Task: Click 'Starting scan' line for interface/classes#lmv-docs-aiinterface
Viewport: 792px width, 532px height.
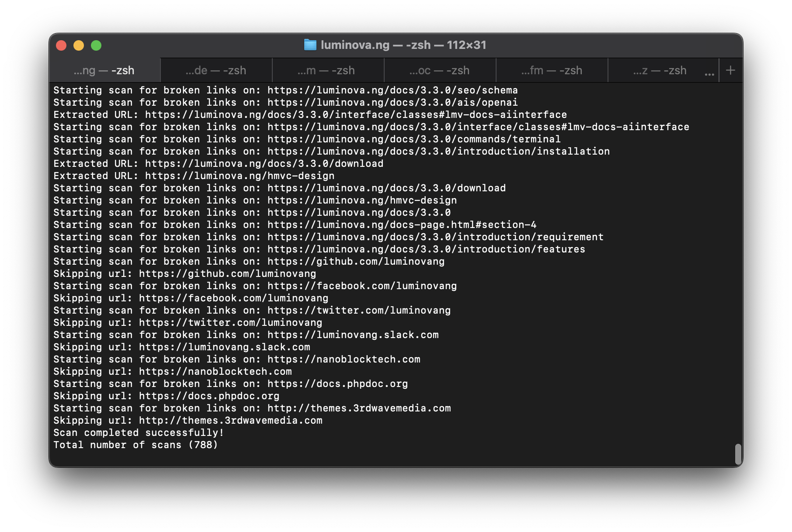Action: tap(372, 127)
